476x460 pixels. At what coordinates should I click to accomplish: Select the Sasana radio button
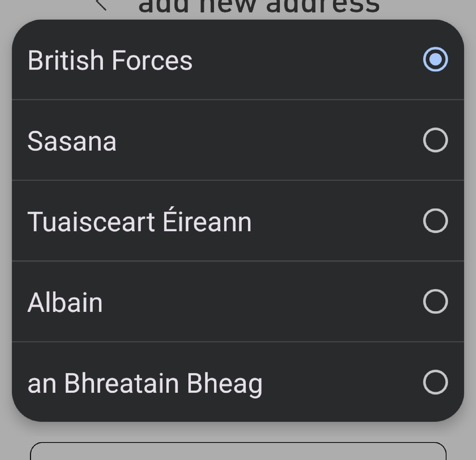point(435,140)
